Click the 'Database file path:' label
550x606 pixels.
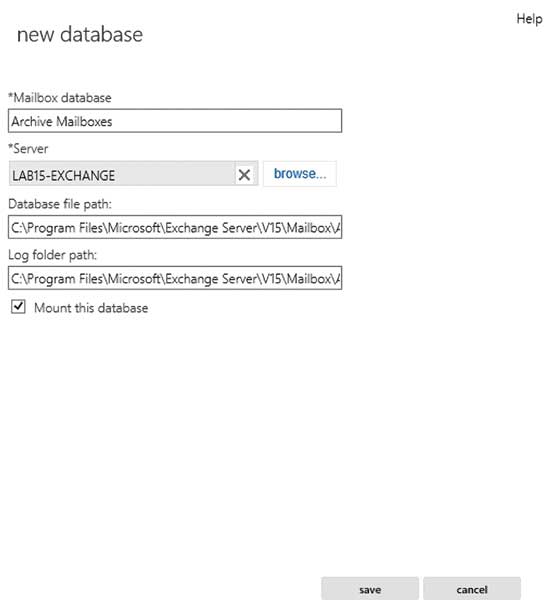[60, 204]
